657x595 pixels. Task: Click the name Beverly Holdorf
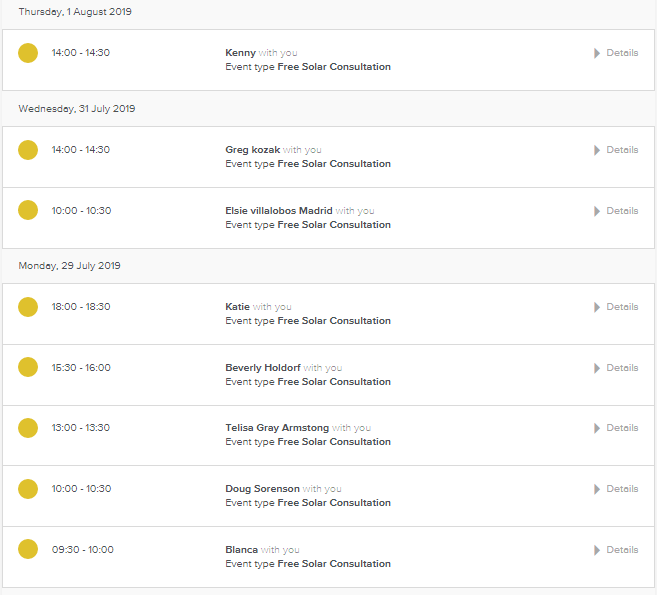[x=262, y=368]
